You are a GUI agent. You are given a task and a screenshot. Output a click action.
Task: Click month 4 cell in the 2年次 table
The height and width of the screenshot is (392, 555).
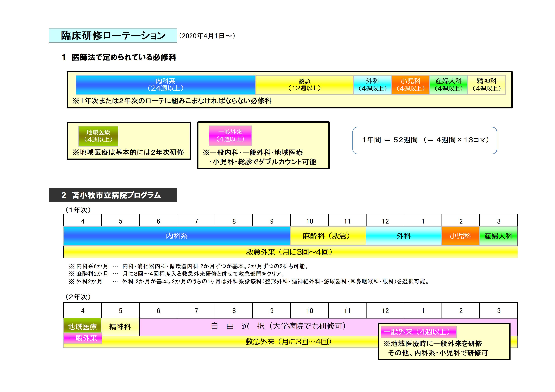(83, 310)
